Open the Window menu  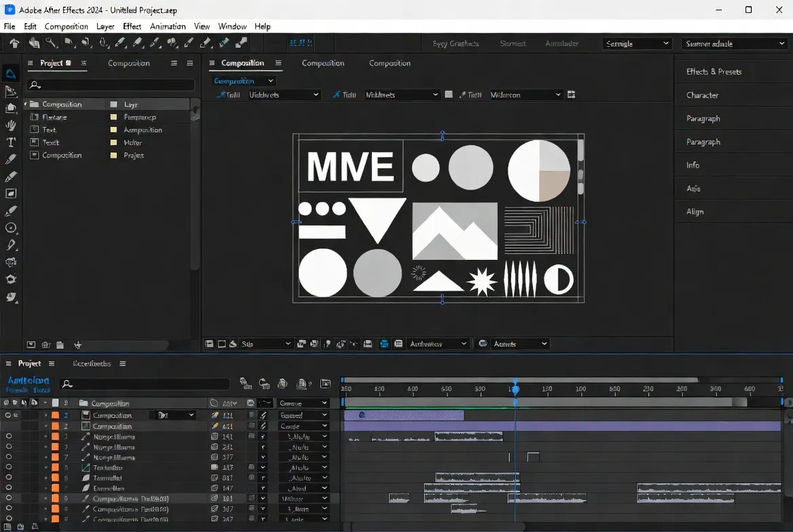232,26
